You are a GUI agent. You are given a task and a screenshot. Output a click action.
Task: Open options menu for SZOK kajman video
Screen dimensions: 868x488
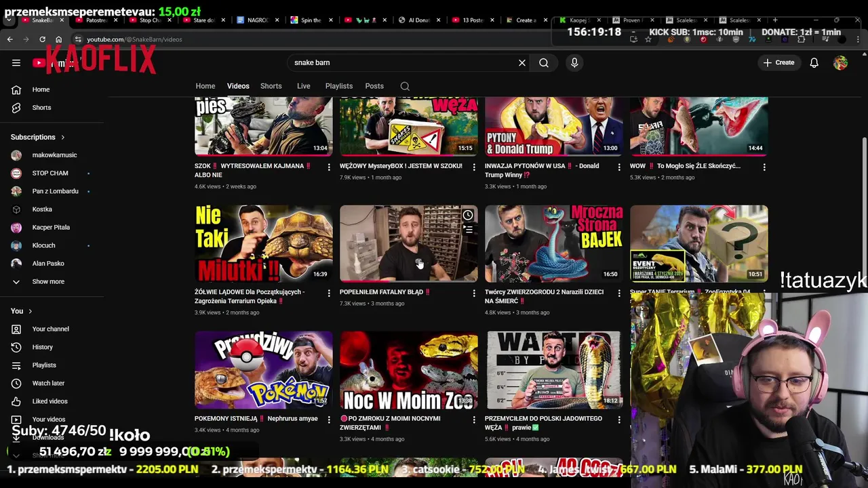tap(329, 167)
